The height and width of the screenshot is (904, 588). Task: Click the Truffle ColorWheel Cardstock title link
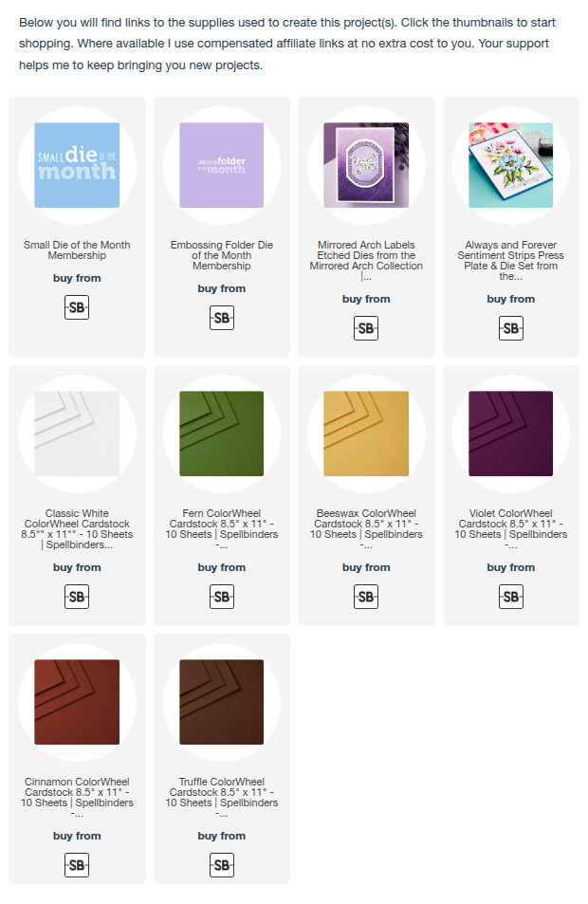(221, 798)
